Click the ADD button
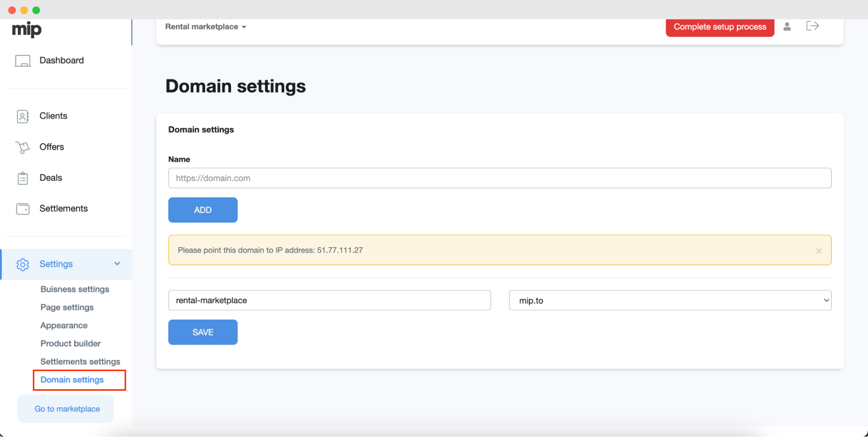Viewport: 868px width, 437px height. click(203, 210)
